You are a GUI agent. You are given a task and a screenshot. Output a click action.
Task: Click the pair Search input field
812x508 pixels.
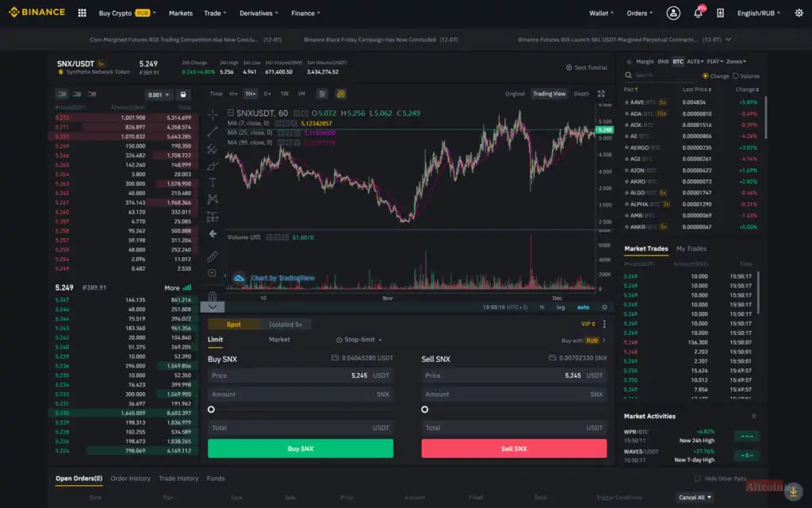pyautogui.click(x=661, y=75)
